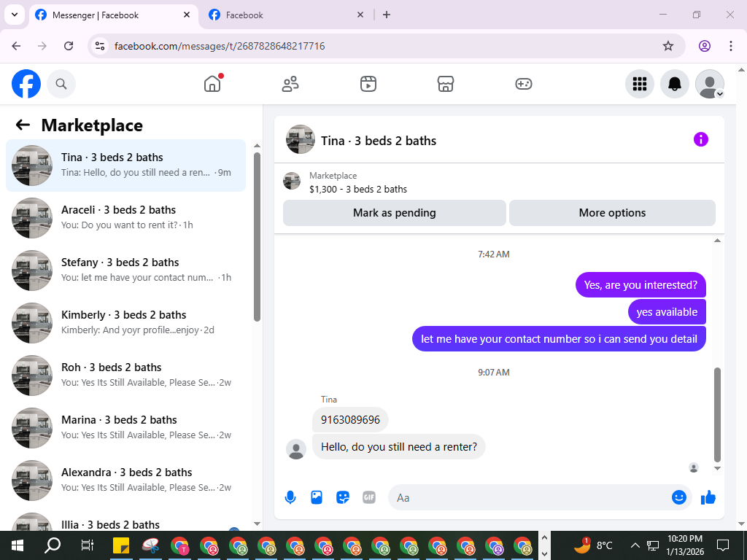Open the $1,300 - 3 beds 2 baths listing
The width and height of the screenshot is (747, 560).
click(x=358, y=189)
